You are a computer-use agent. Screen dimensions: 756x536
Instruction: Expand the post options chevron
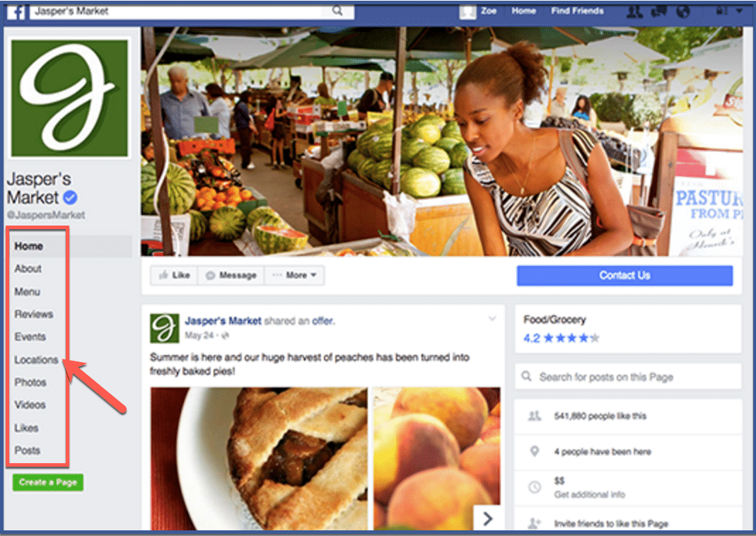492,319
